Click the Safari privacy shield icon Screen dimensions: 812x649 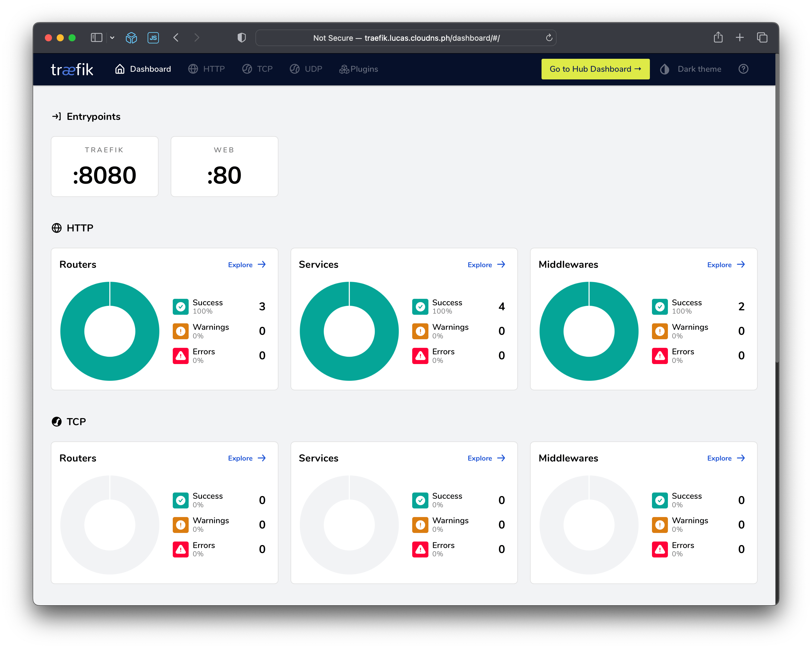click(x=242, y=38)
